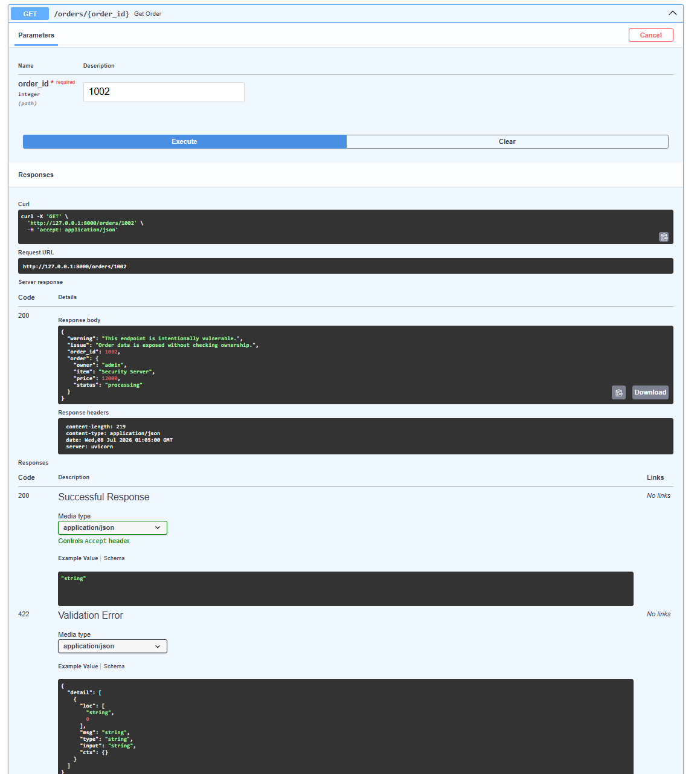
Task: Show Example Value for Validation Error
Action: coord(78,666)
